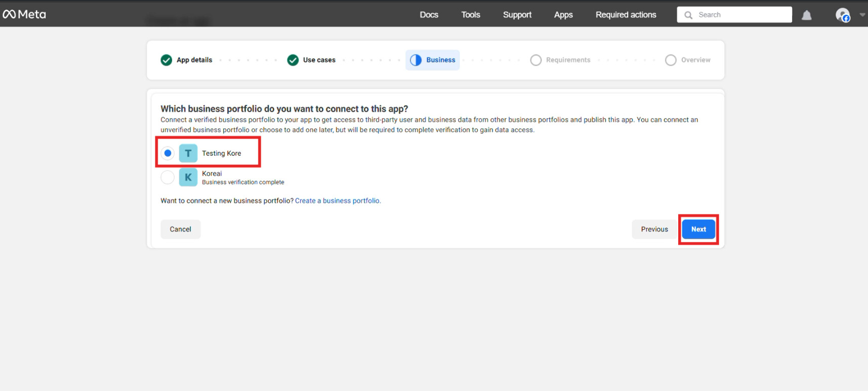Go to Required actions

tap(626, 15)
